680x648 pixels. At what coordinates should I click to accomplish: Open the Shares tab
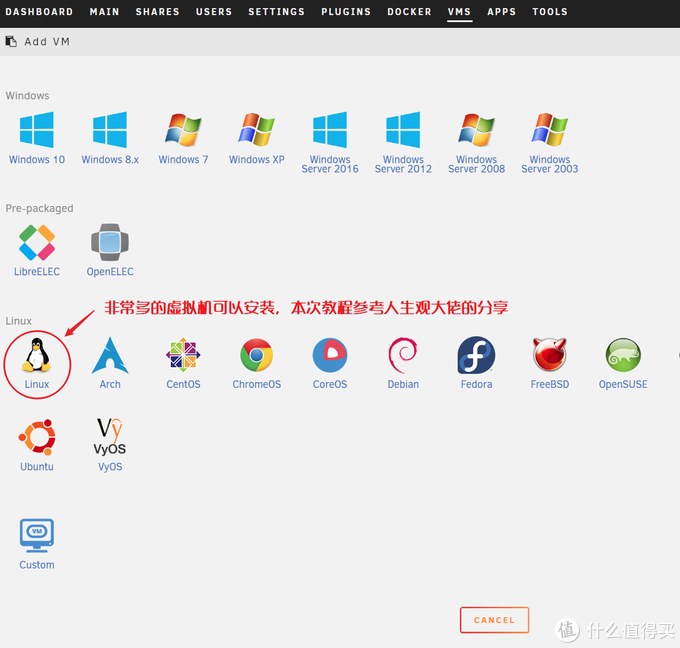(x=158, y=12)
